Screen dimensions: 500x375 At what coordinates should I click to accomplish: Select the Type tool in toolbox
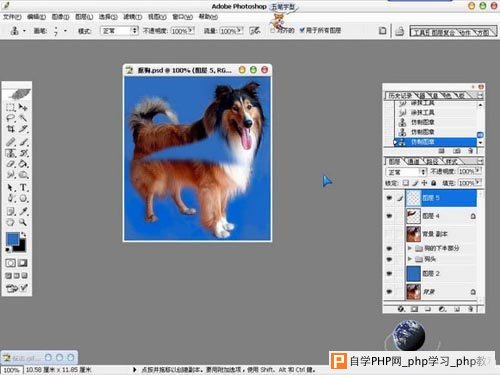click(23, 187)
